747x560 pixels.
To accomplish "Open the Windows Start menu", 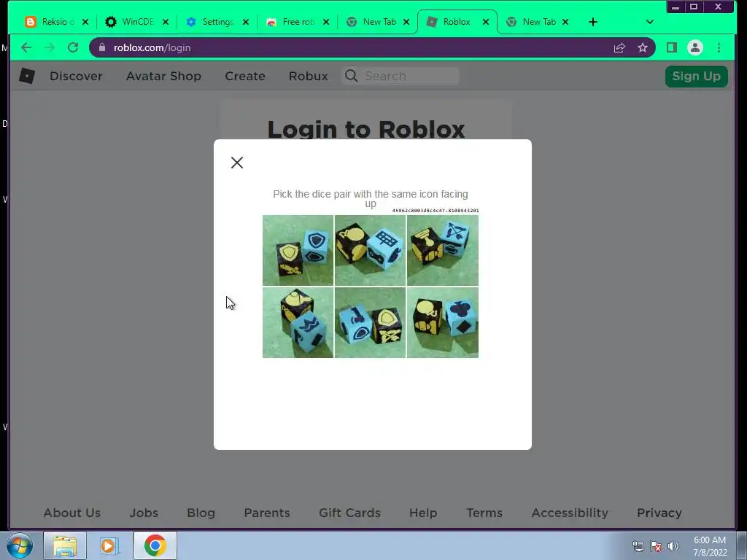I will coord(20,545).
